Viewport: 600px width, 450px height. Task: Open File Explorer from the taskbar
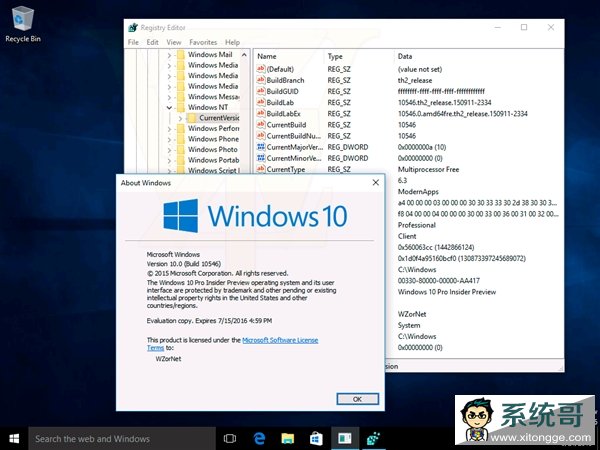pos(287,439)
